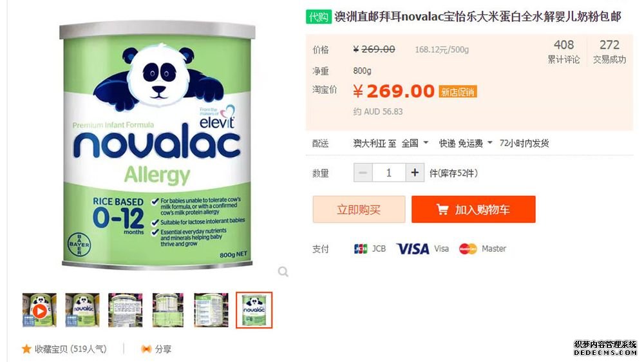Click the star favorite icon
This screenshot has width=644, height=362.
26,349
